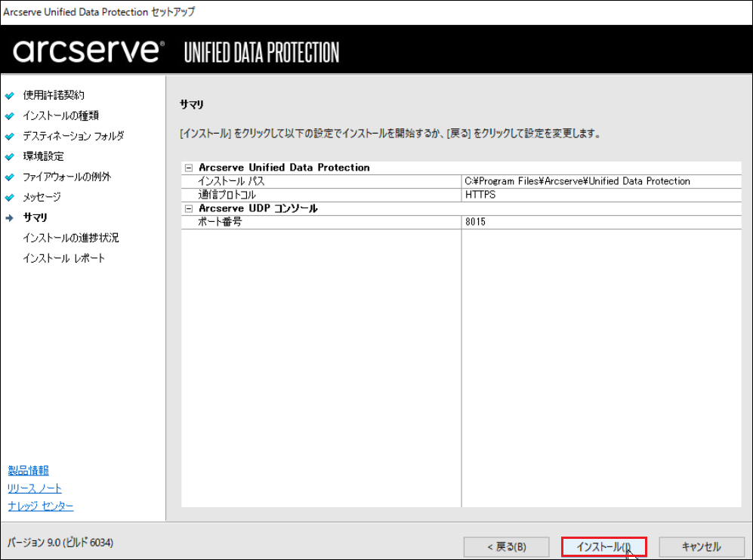The image size is (753, 560).
Task: Click the 通信プロトコル row label
Action: (227, 195)
